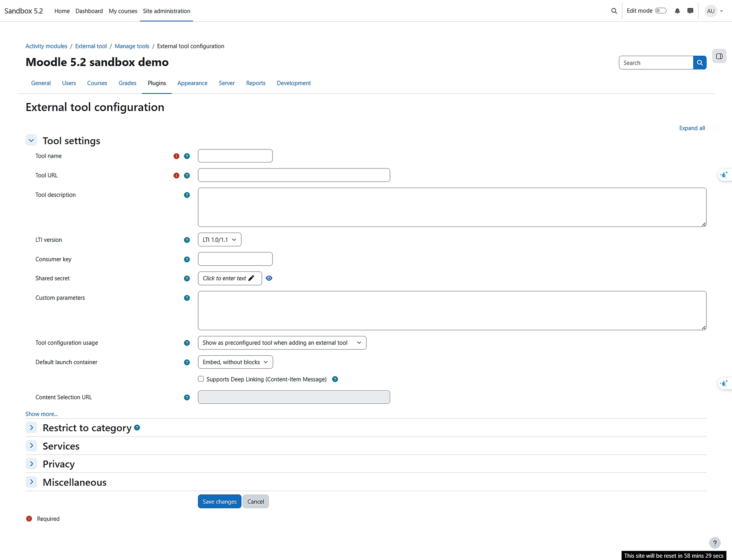Go to Home in top navigation
The image size is (732, 560).
pos(62,11)
